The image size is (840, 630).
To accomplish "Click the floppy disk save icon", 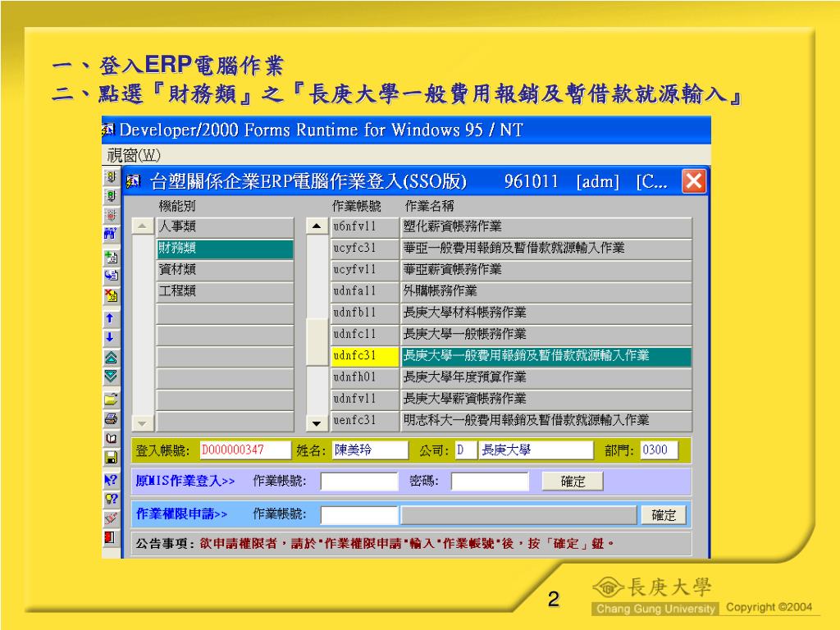I will [111, 458].
